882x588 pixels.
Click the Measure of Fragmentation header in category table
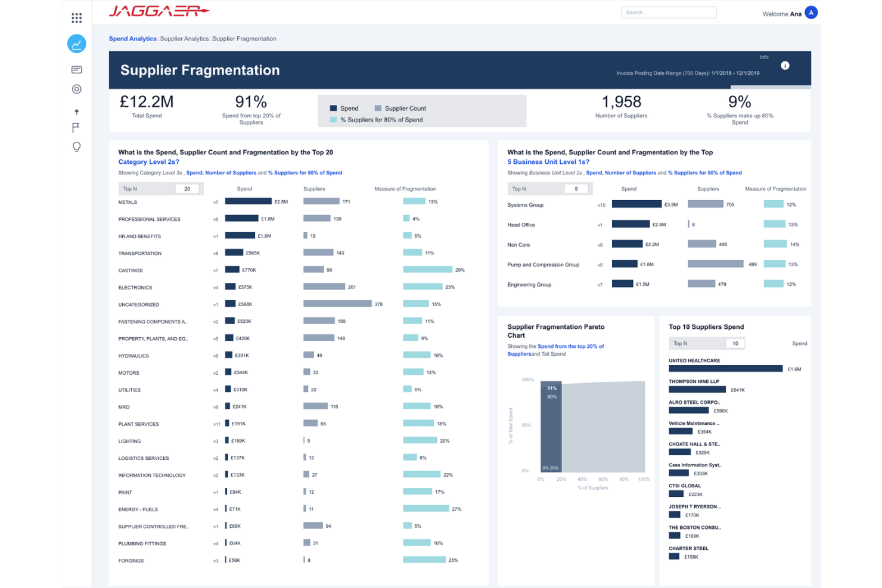pyautogui.click(x=405, y=189)
